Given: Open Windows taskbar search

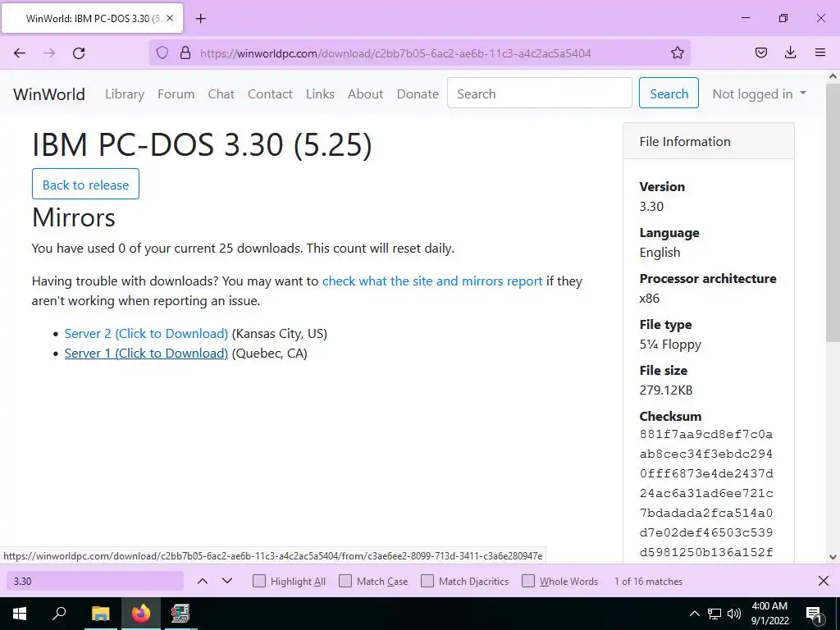Looking at the screenshot, I should (x=59, y=614).
